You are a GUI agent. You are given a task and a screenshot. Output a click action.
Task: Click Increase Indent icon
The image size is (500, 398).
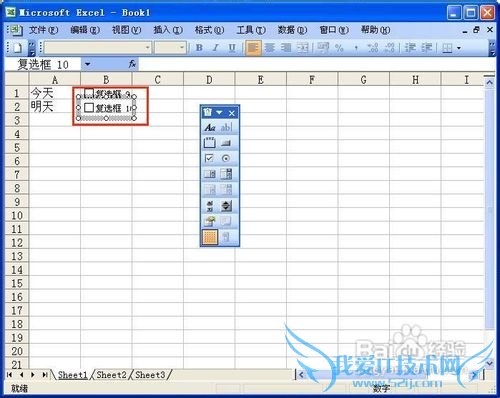[427, 48]
